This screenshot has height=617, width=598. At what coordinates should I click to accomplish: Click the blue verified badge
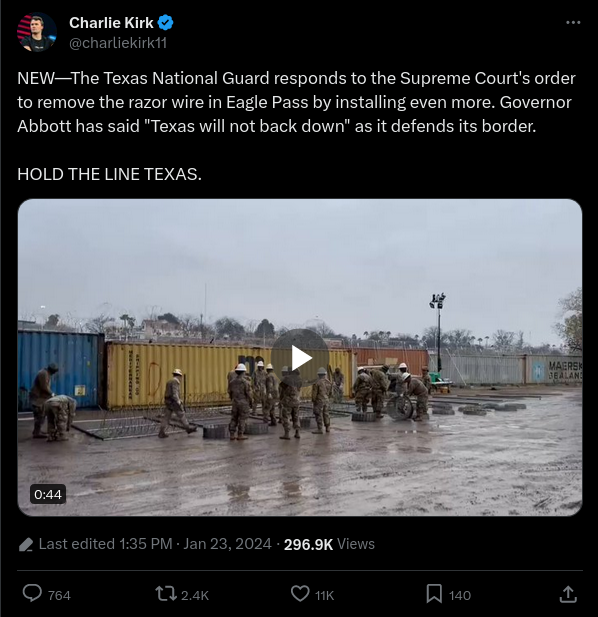click(165, 23)
